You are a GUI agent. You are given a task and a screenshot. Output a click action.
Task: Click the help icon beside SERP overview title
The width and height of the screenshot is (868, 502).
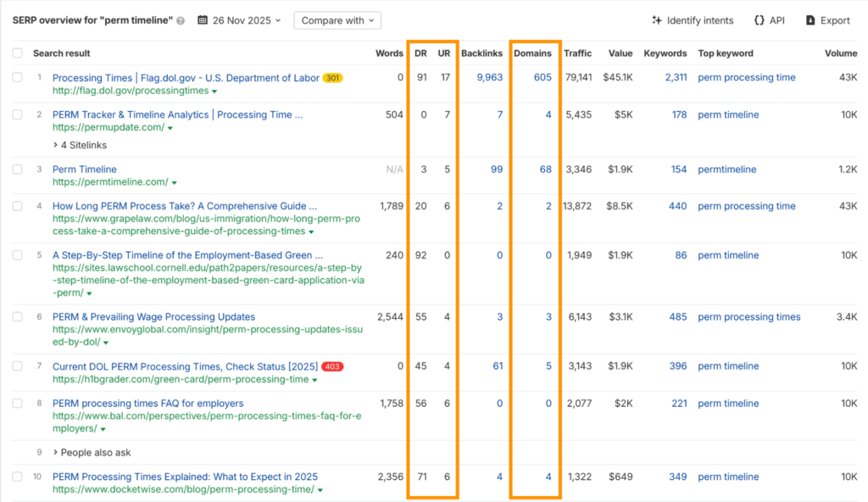(x=181, y=21)
